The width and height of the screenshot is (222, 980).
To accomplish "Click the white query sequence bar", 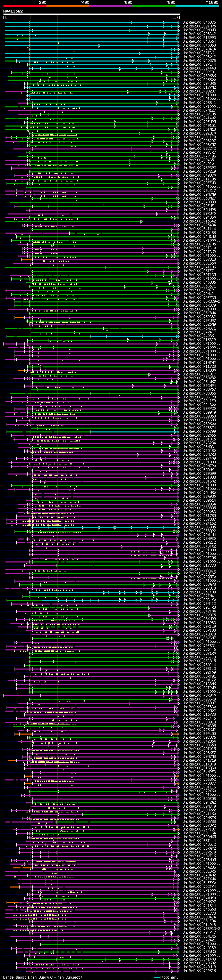I will [92, 14].
